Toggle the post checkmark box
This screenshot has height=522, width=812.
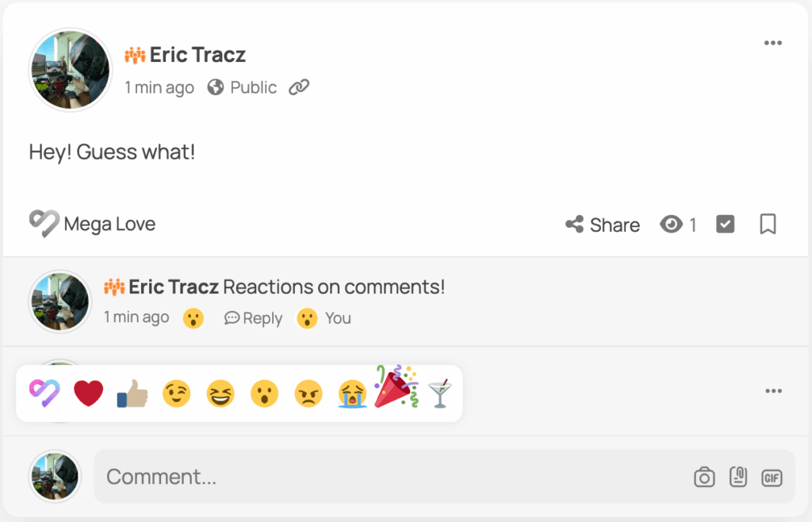pos(725,225)
